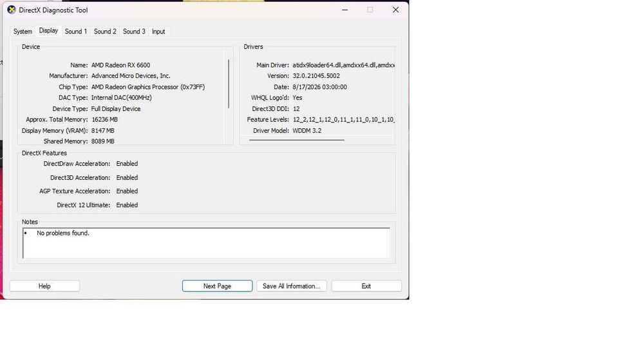Viewport: 644px width, 363px height.
Task: Click Save All Information button
Action: tap(292, 286)
